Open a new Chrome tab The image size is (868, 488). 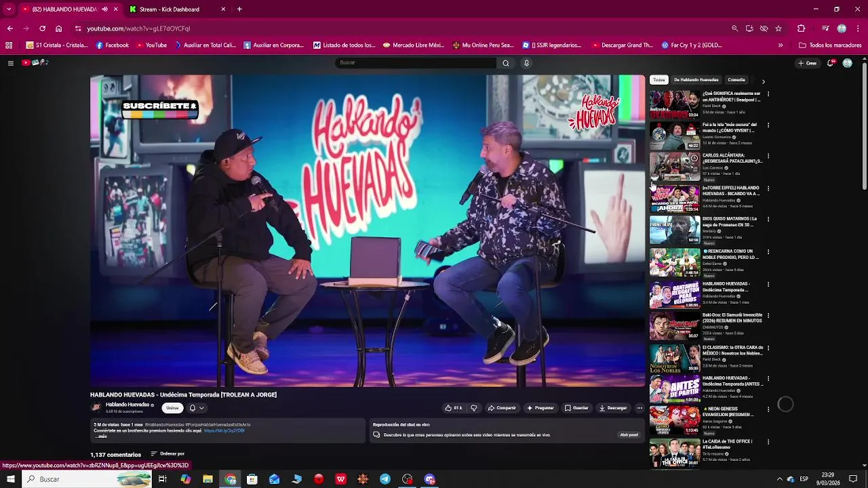[x=239, y=9]
